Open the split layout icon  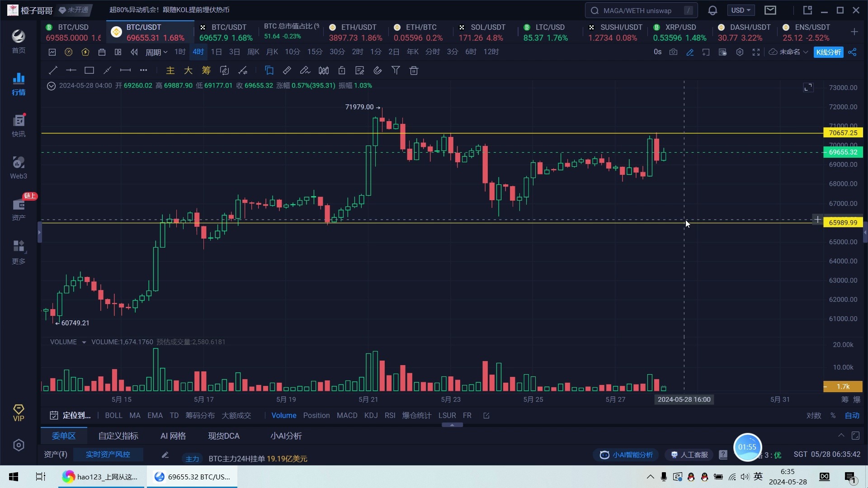(118, 52)
